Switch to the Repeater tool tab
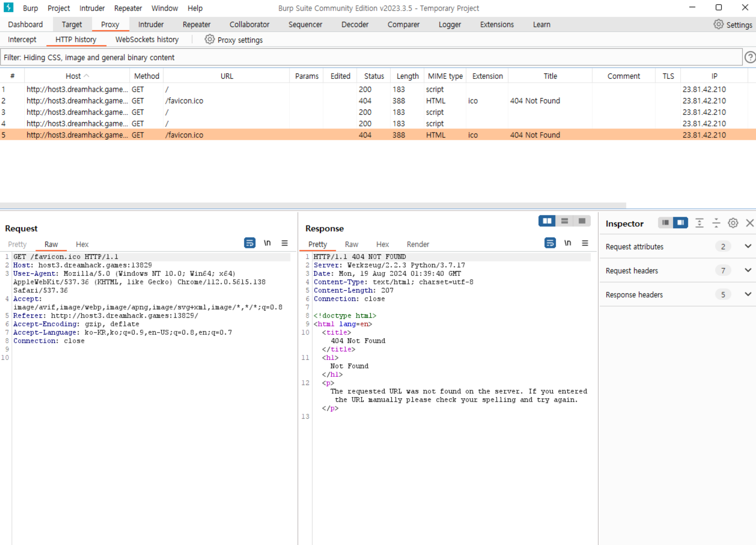The height and width of the screenshot is (545, 756). [196, 24]
